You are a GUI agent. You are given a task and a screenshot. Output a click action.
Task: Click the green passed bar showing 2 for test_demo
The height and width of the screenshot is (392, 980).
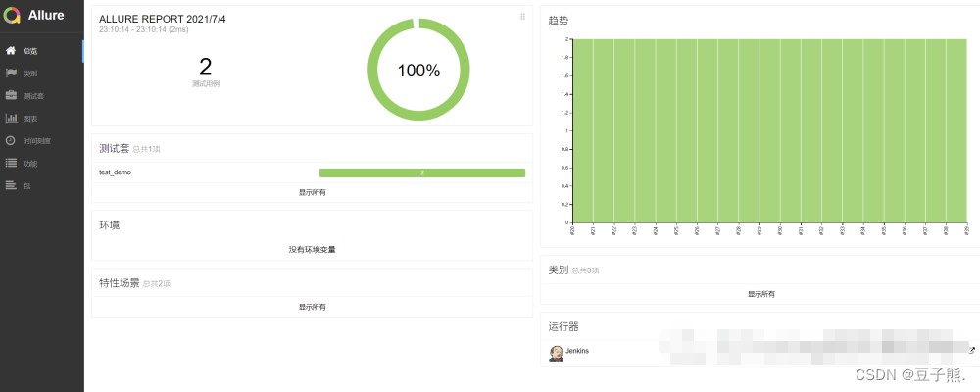[x=421, y=172]
